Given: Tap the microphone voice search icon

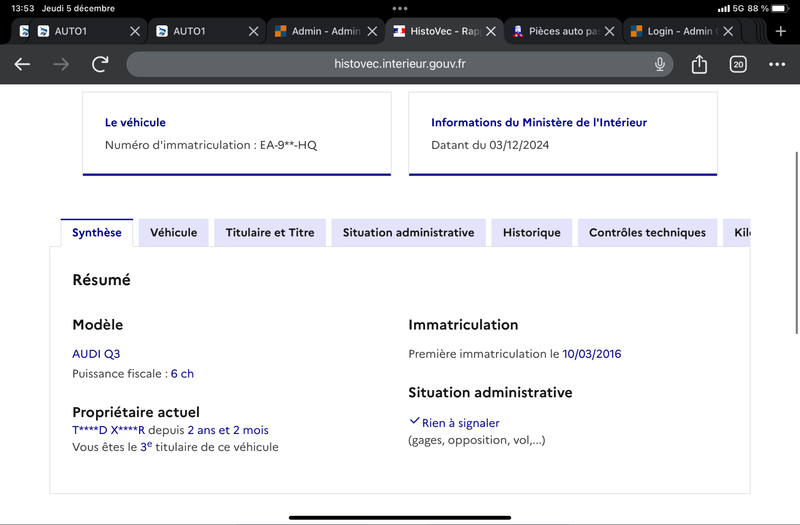Looking at the screenshot, I should (x=660, y=64).
